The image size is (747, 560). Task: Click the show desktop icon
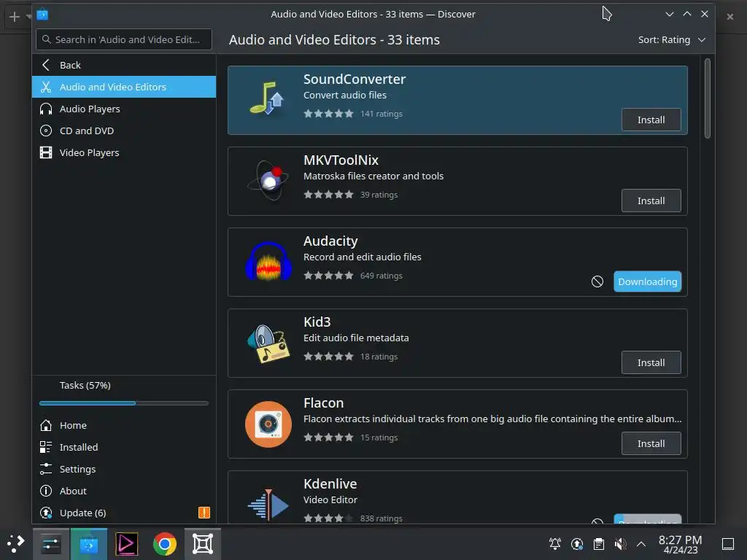(728, 543)
